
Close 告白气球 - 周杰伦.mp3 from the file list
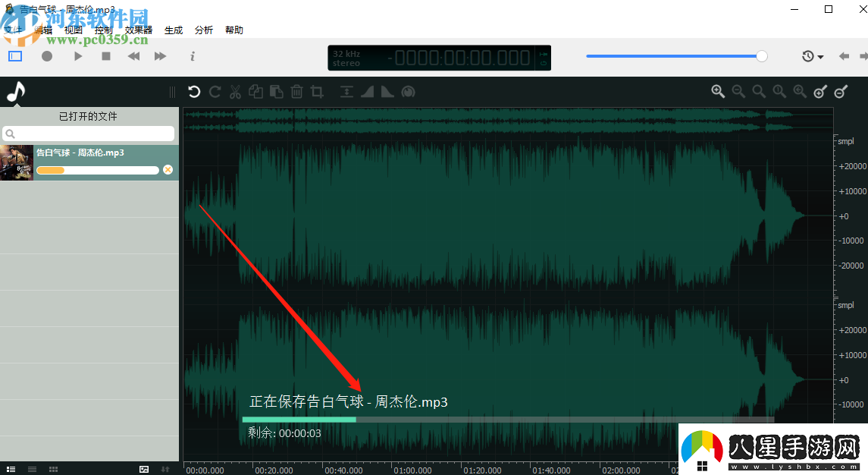168,169
